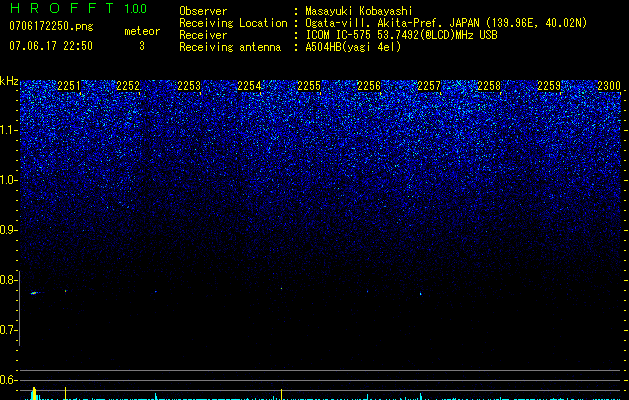The image size is (629, 400).
Task: Click the 2254 time marker
Action: click(x=249, y=86)
